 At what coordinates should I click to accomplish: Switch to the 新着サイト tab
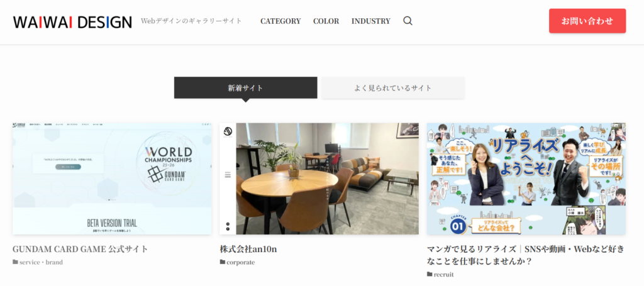[x=245, y=88]
